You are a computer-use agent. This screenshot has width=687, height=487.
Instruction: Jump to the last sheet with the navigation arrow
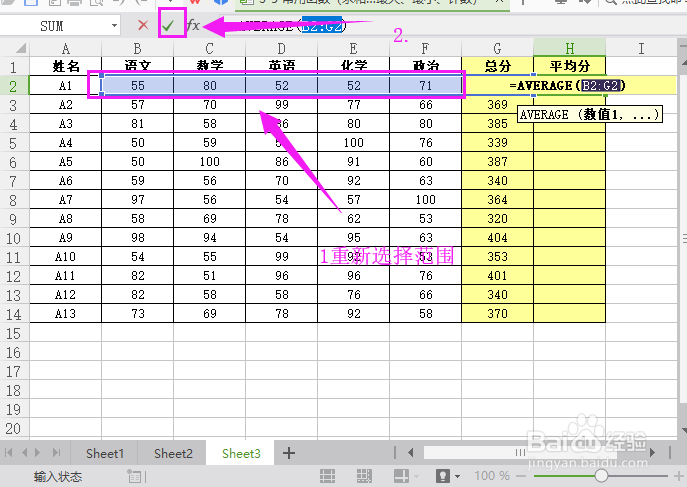click(56, 452)
